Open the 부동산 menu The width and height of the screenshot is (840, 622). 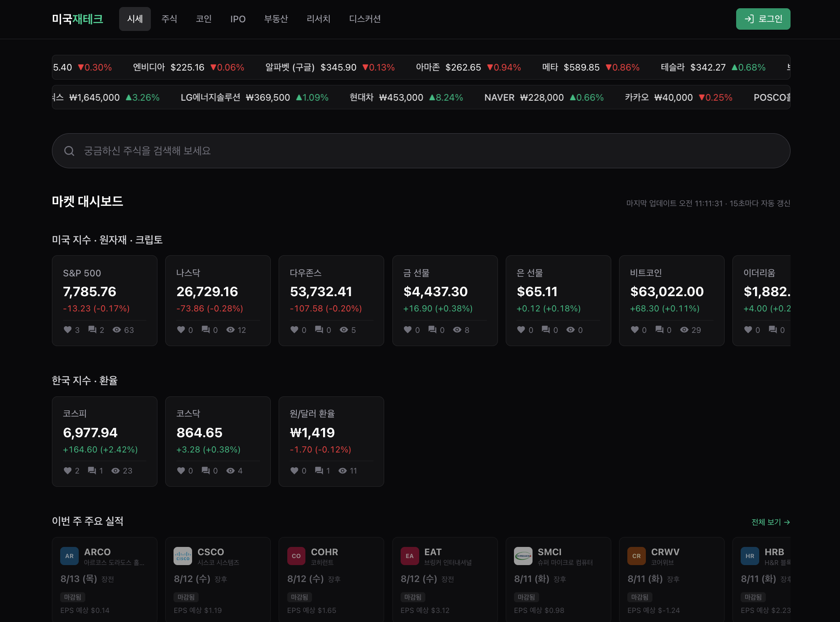pos(276,19)
